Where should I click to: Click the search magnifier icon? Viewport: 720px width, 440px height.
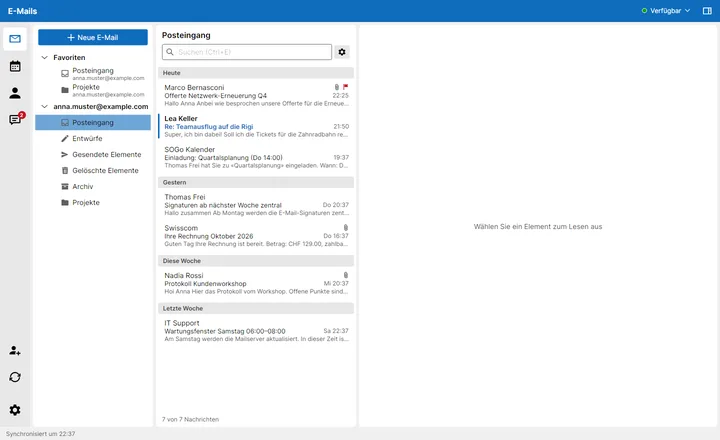(x=170, y=52)
